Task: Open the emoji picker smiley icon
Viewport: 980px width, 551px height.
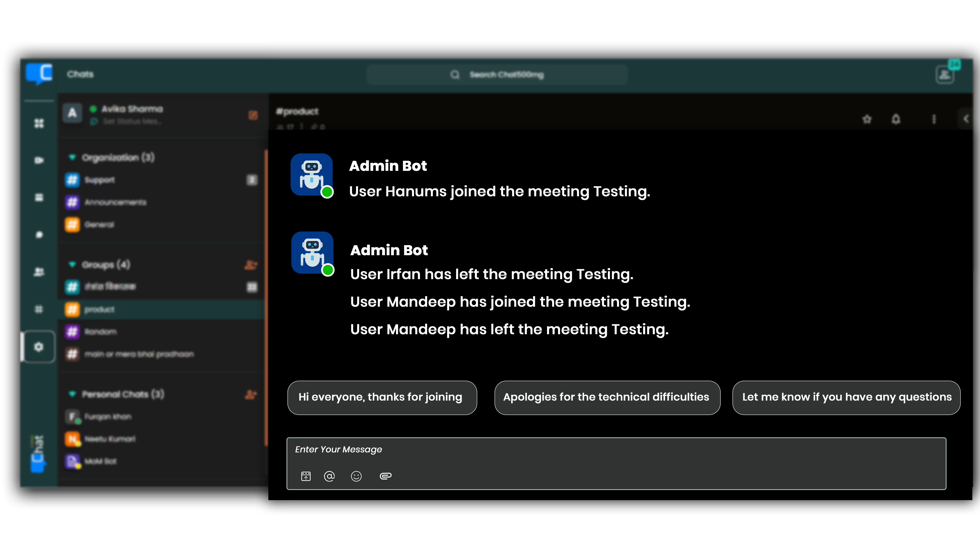Action: 356,476
